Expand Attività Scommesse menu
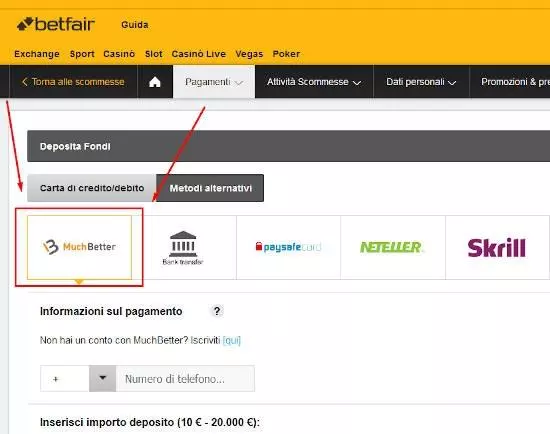The width and height of the screenshot is (550, 434). [314, 82]
